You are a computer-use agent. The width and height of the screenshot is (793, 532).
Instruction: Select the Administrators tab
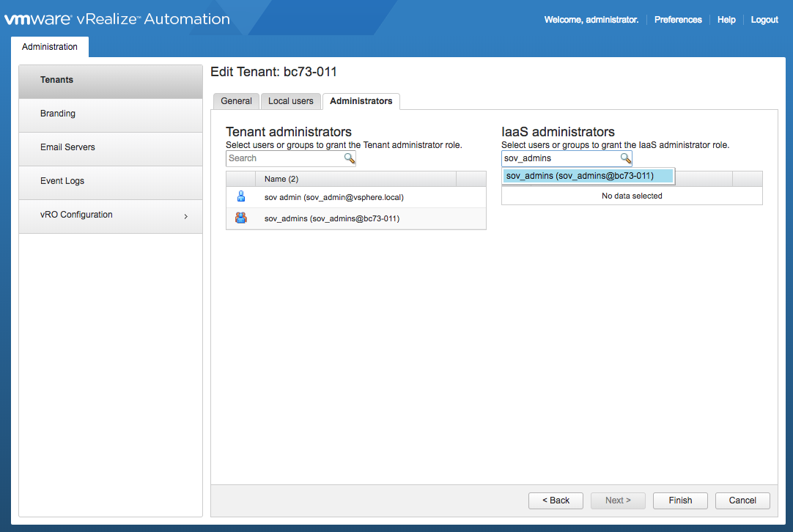tap(361, 101)
